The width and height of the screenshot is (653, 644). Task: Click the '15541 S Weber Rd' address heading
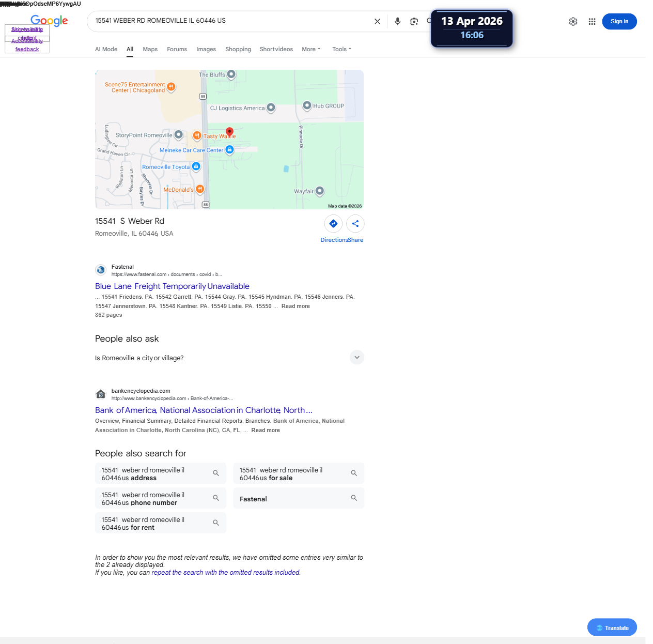tap(130, 221)
